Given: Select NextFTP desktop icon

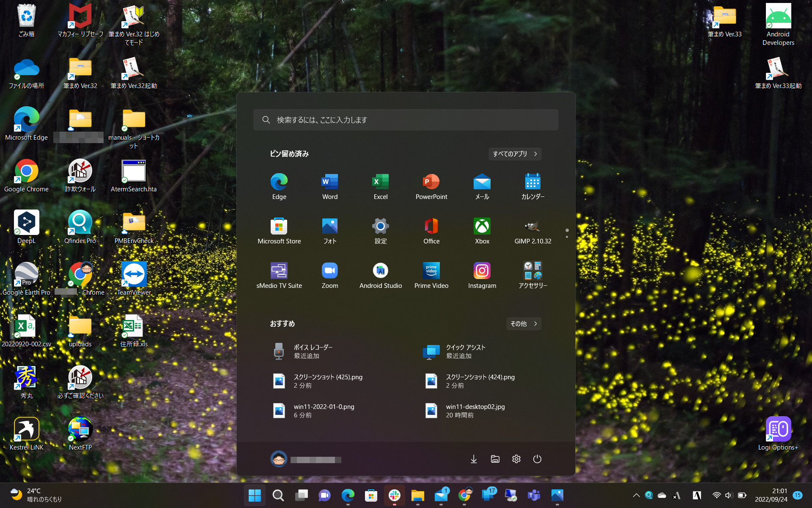Looking at the screenshot, I should [80, 434].
